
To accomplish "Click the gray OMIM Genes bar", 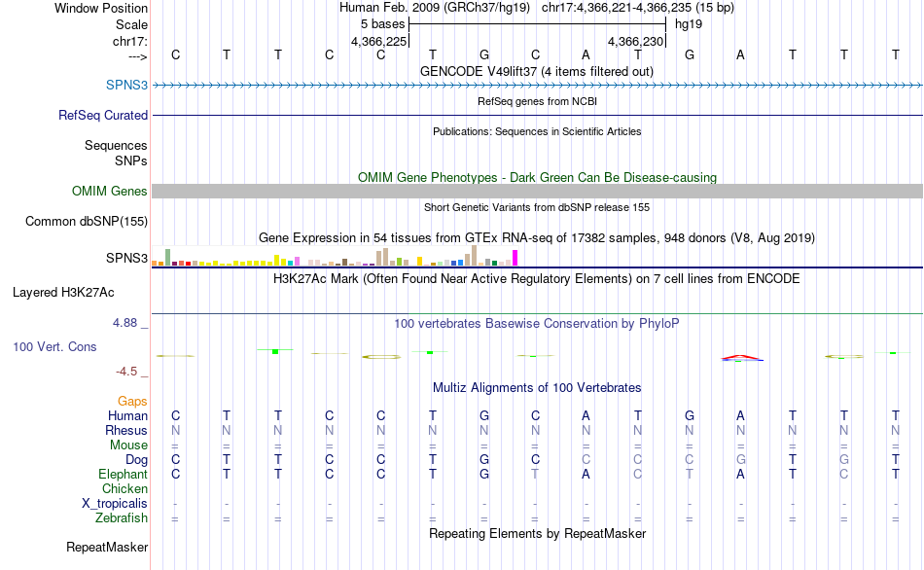I will click(x=537, y=191).
